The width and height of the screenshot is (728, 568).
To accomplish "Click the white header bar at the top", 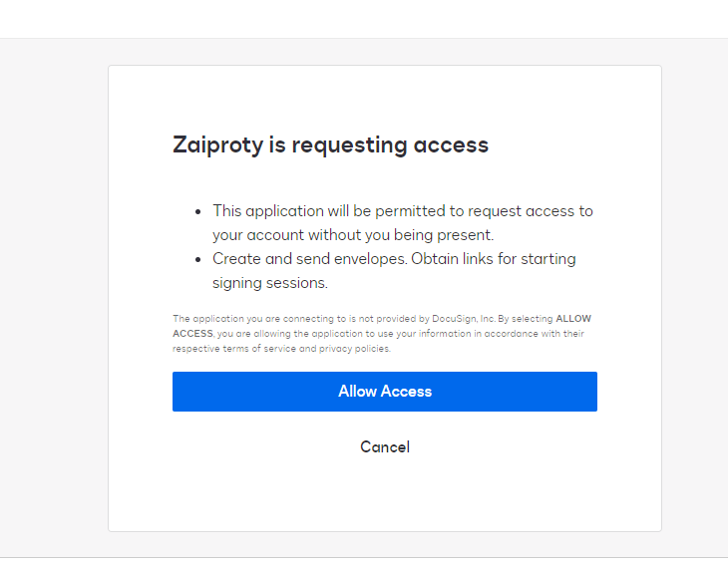I will pos(364,18).
